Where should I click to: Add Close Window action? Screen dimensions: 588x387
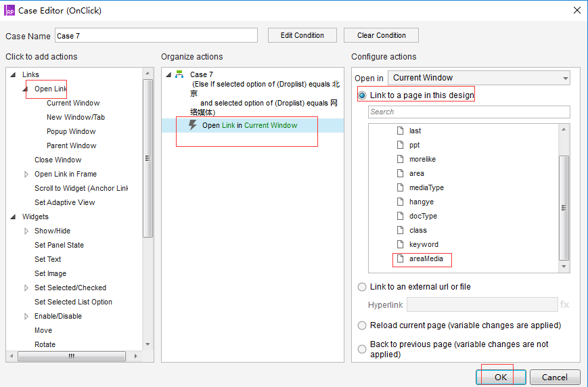pos(58,160)
